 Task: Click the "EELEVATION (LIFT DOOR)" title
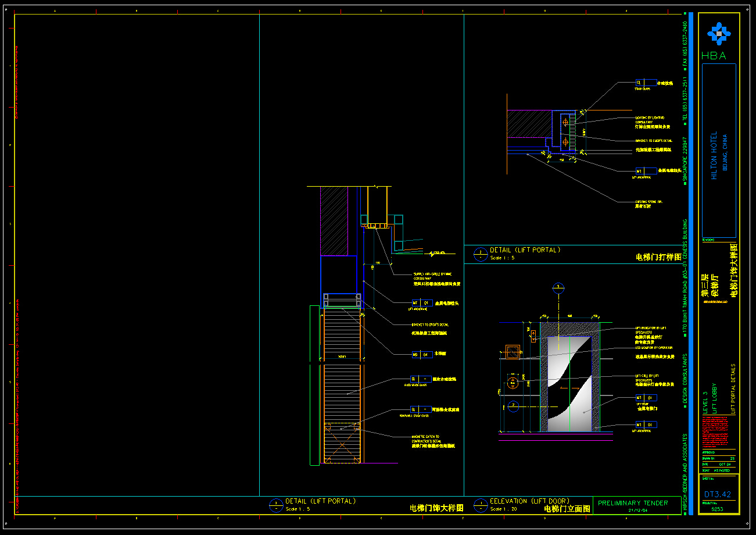pyautogui.click(x=530, y=501)
